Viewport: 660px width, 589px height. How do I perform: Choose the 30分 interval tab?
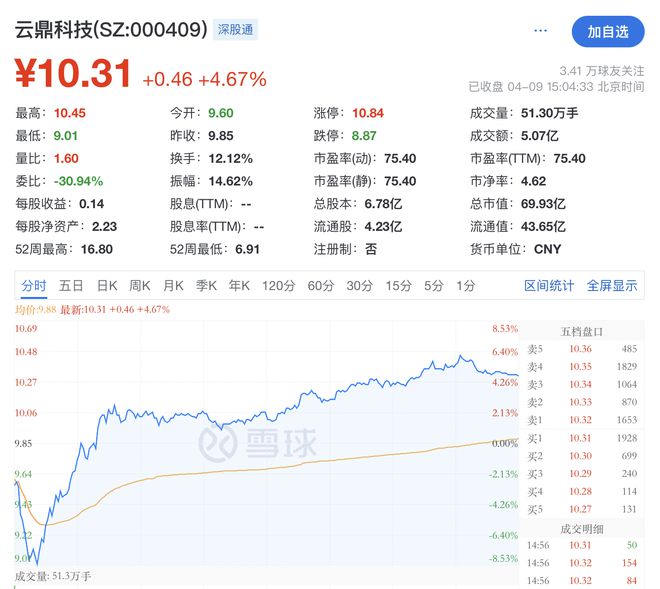(359, 286)
